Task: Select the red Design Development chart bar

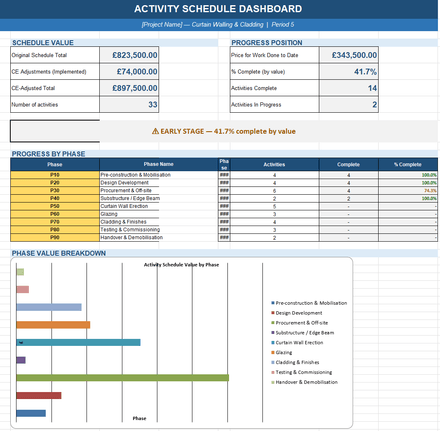Action: (x=39, y=395)
